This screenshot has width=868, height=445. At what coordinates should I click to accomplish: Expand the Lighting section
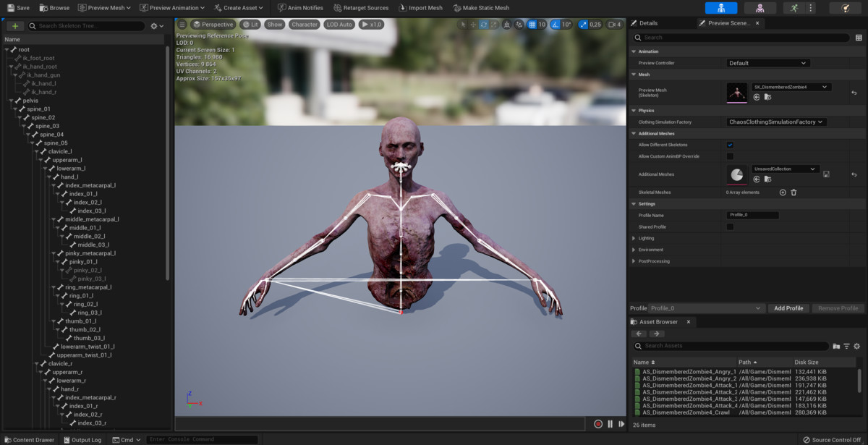click(634, 238)
